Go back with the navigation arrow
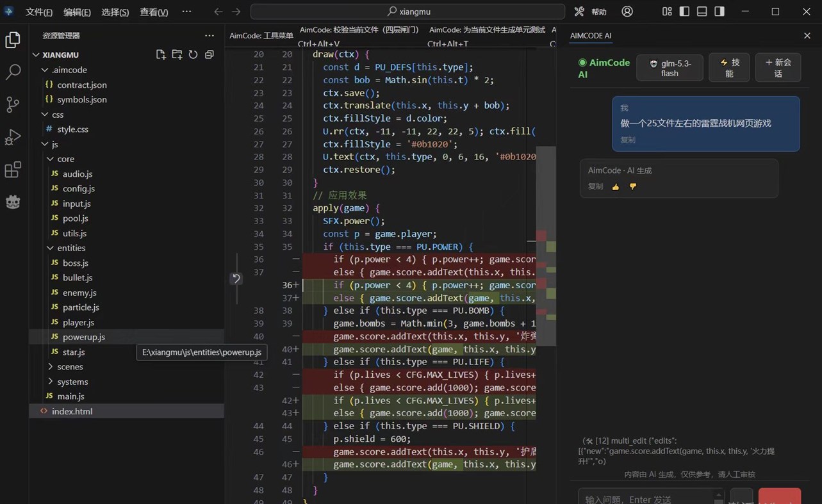822x504 pixels. [x=218, y=12]
